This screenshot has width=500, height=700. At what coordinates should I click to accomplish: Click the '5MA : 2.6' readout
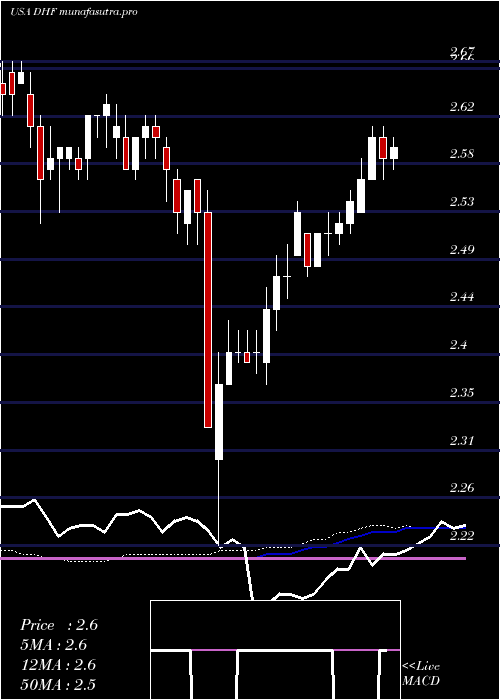[54, 645]
